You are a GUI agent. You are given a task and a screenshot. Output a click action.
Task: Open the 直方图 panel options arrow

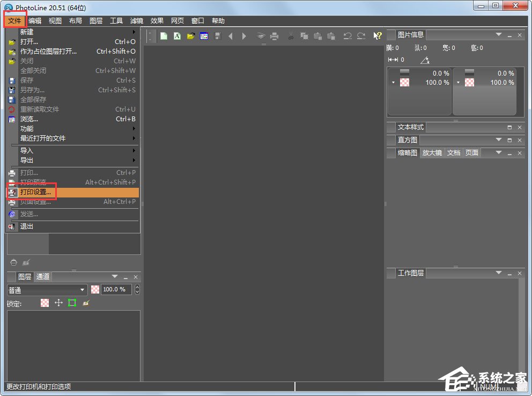click(x=498, y=140)
